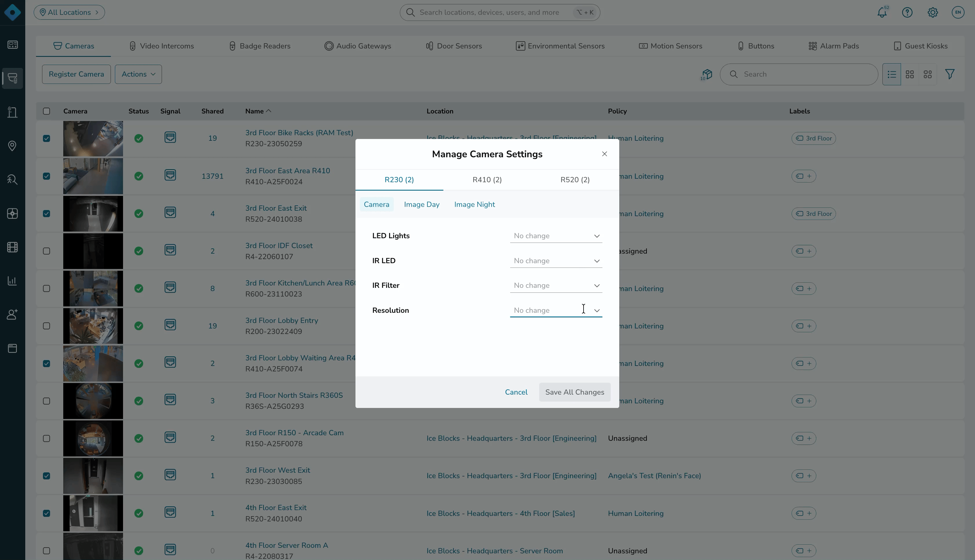Image resolution: width=975 pixels, height=560 pixels.
Task: Click signal icon for 3rd Floor West Exit
Action: point(170,475)
